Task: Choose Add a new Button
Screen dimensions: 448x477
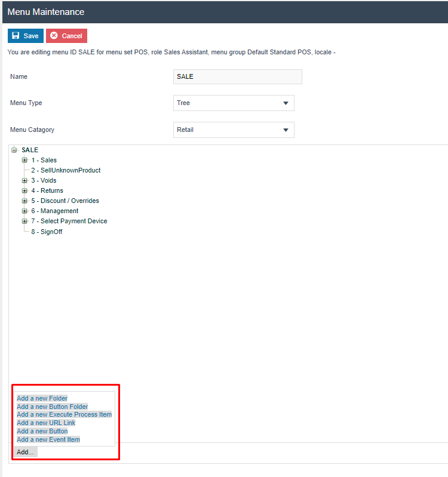Action: (42, 432)
